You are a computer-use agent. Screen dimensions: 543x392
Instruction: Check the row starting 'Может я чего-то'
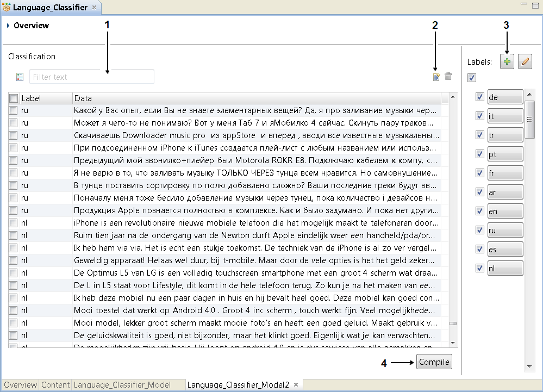click(13, 123)
